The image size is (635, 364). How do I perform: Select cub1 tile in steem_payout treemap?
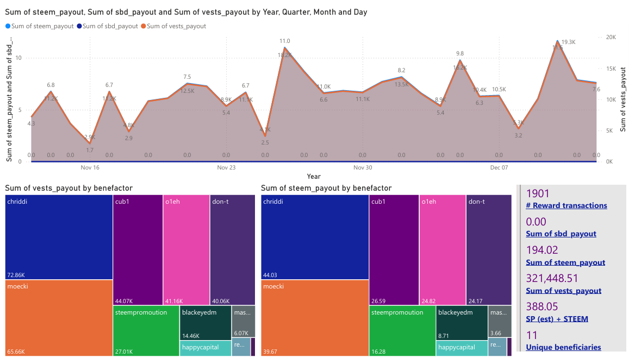pyautogui.click(x=394, y=250)
